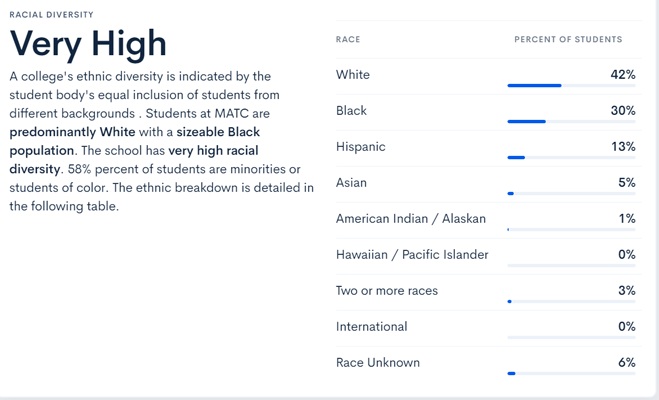The image size is (659, 400).
Task: Click the 42% value for White
Action: coord(623,75)
